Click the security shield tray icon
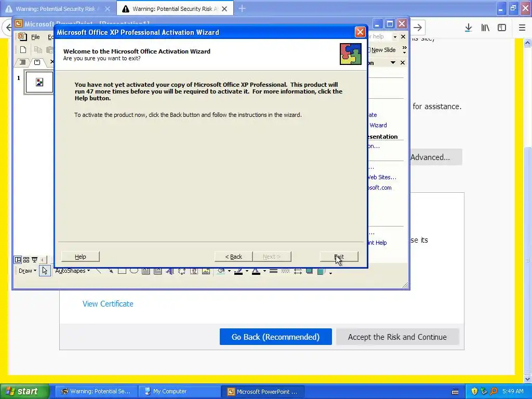The image size is (532, 399). pos(474,391)
